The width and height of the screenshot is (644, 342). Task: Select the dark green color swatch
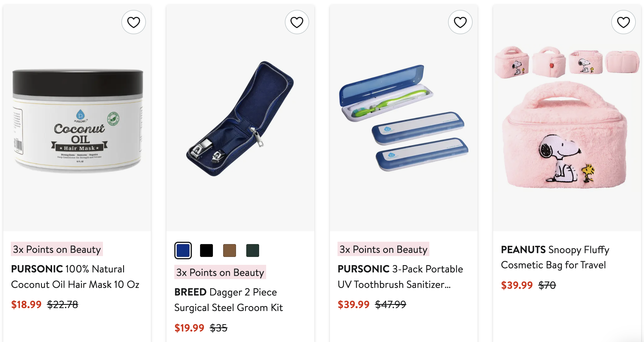pos(253,251)
